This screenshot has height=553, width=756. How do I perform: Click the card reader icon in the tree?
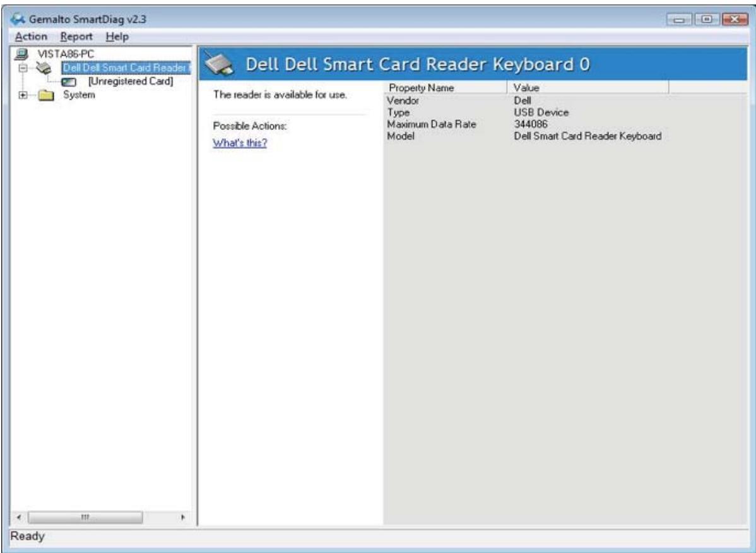click(44, 68)
